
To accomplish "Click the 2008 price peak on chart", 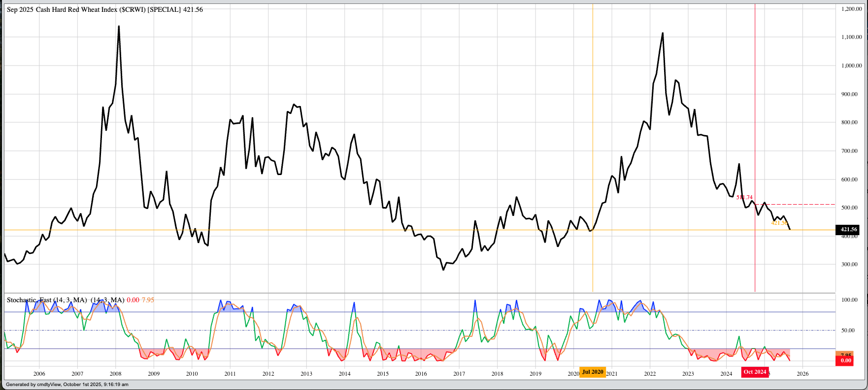I will tap(119, 27).
